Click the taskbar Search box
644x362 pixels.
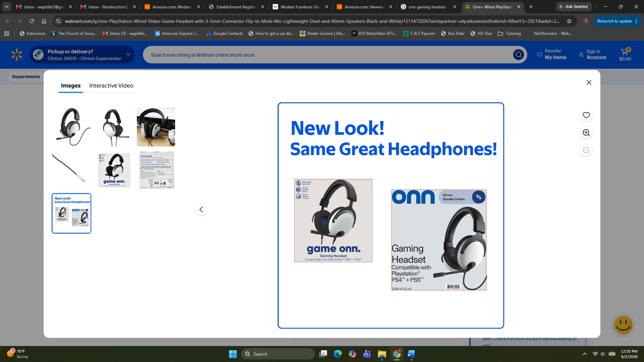[278, 354]
